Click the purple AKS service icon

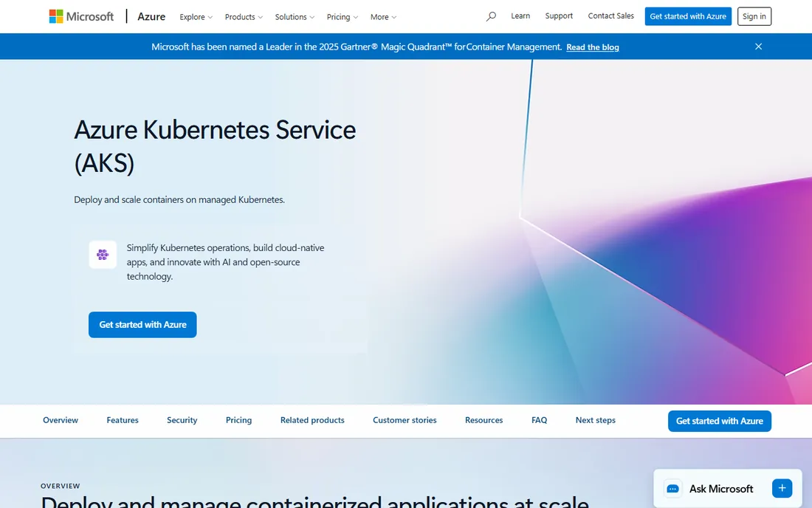click(103, 254)
